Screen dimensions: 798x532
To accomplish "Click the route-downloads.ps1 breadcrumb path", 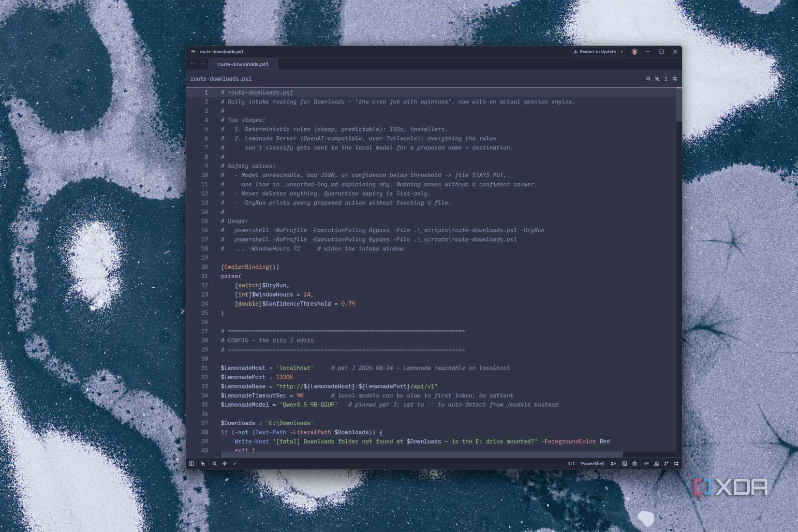I will click(221, 79).
